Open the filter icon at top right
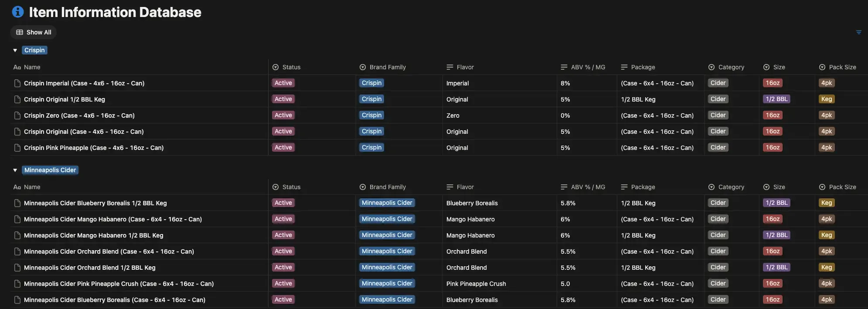Screen dimensions: 868x309 pos(858,32)
